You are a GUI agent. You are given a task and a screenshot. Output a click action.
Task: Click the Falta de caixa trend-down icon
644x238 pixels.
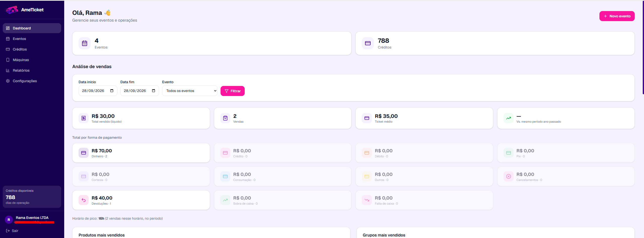click(367, 200)
